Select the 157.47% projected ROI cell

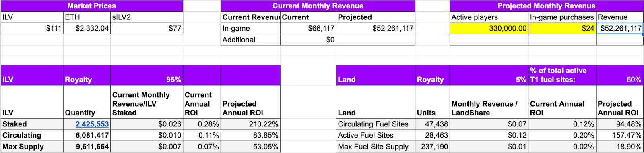(619, 135)
